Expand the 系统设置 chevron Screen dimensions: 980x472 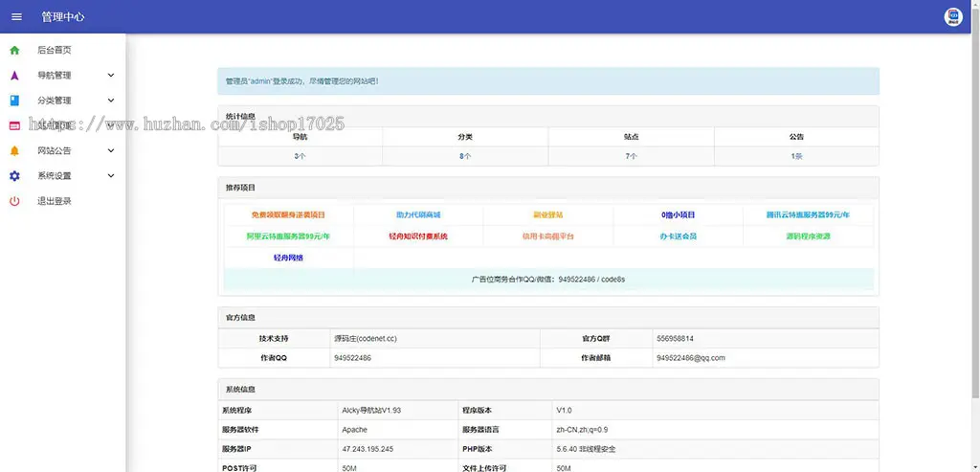pos(111,176)
